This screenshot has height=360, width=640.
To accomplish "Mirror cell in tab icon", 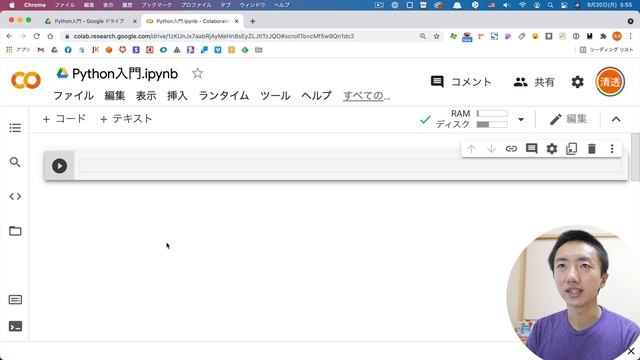I will [x=572, y=149].
